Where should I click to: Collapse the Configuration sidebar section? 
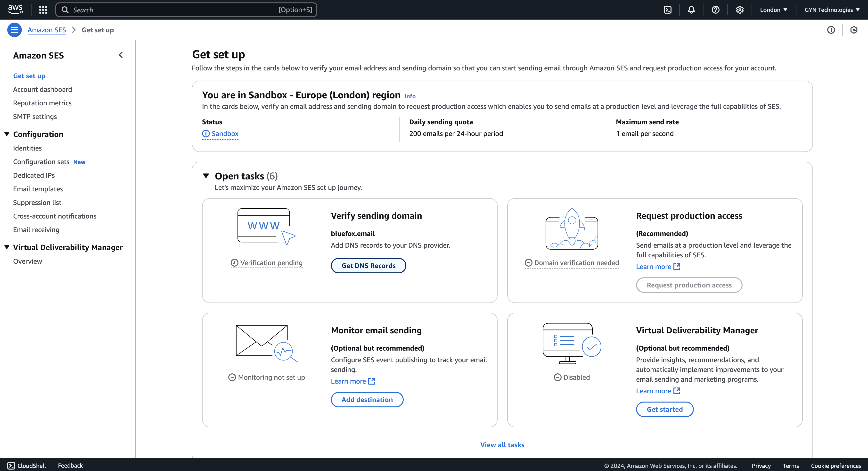tap(7, 134)
